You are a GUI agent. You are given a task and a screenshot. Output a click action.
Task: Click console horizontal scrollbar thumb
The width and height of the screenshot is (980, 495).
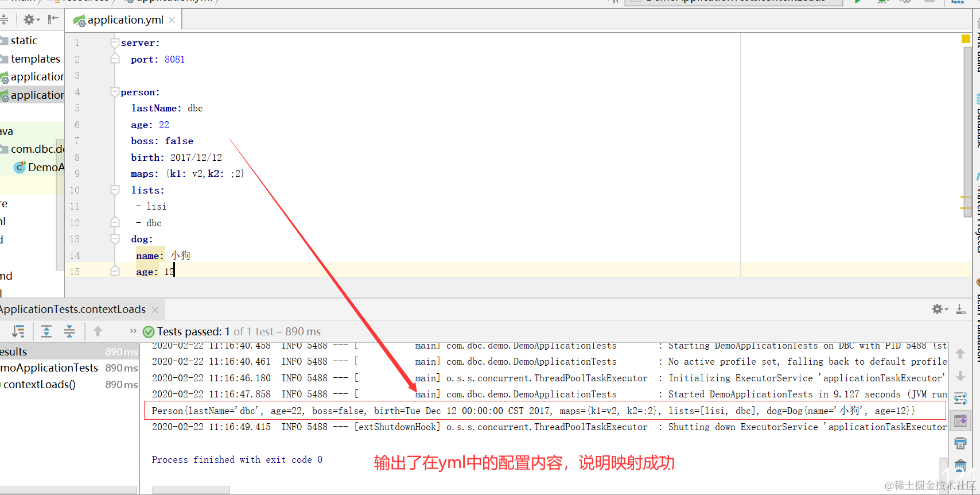coord(191,490)
